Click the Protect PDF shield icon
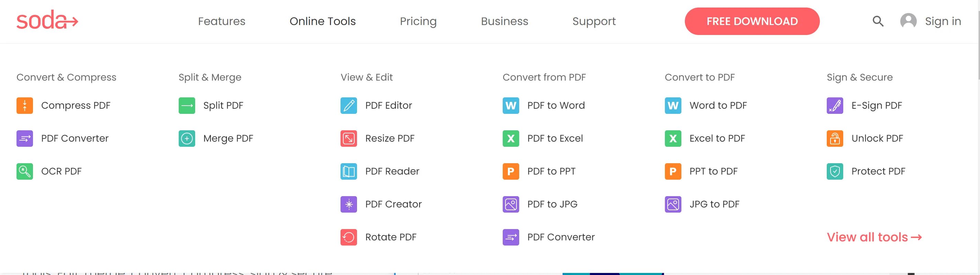980x275 pixels. click(x=835, y=171)
